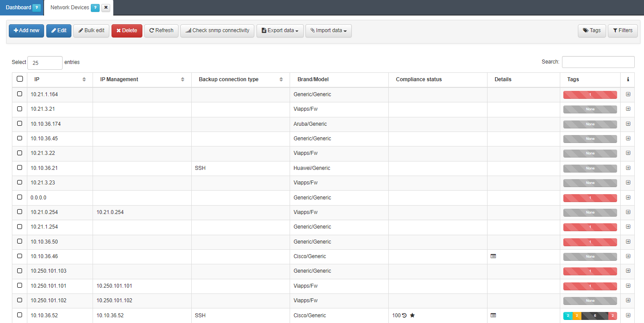This screenshot has width=644, height=323.
Task: Click IP Management link 10.250.101.101
Action: click(114, 286)
